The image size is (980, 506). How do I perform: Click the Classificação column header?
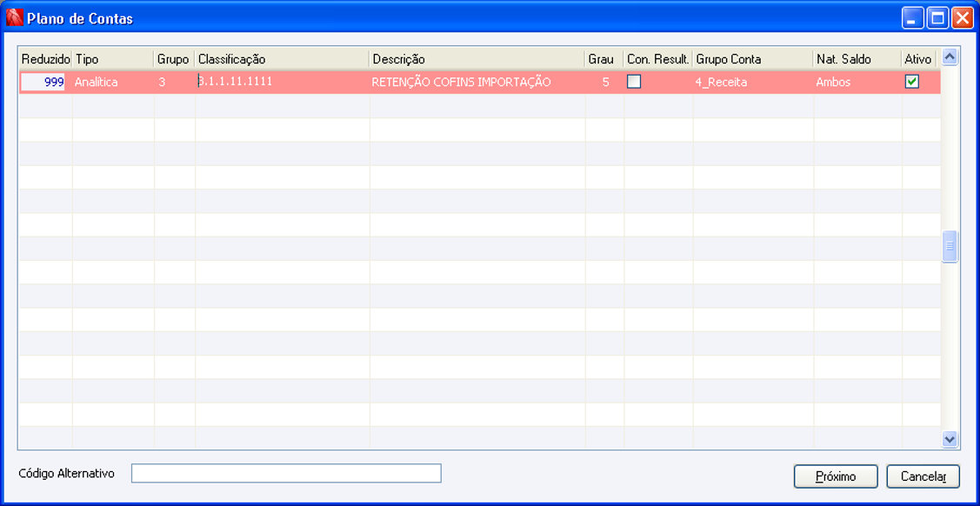point(282,59)
